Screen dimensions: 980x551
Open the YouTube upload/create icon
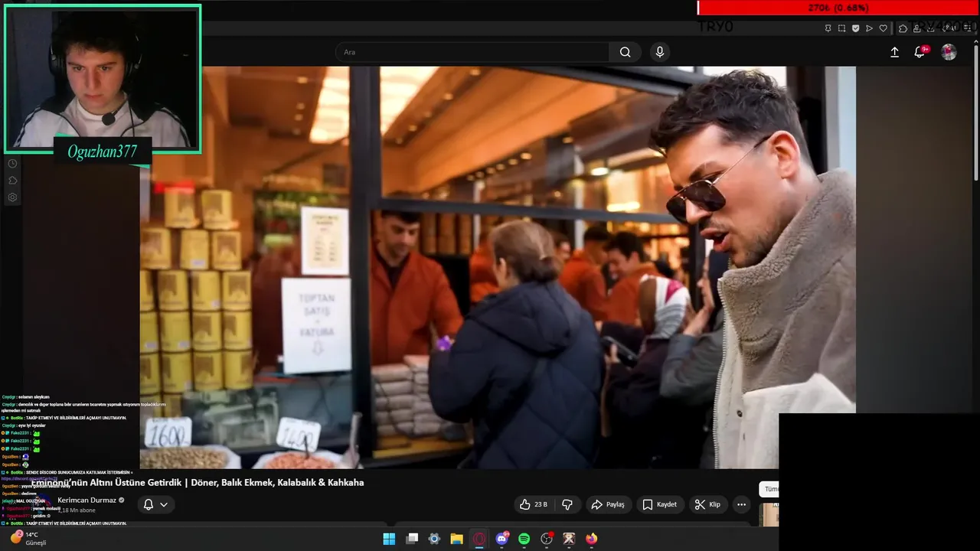pyautogui.click(x=894, y=52)
